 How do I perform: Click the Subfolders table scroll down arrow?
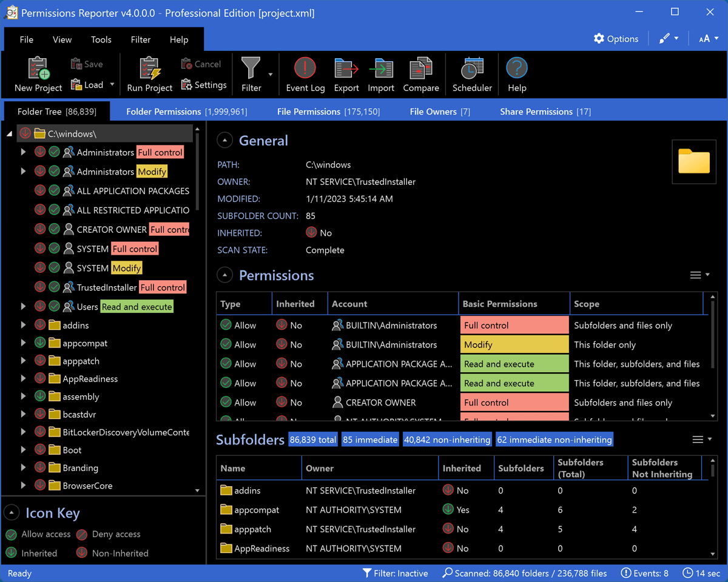(x=713, y=554)
